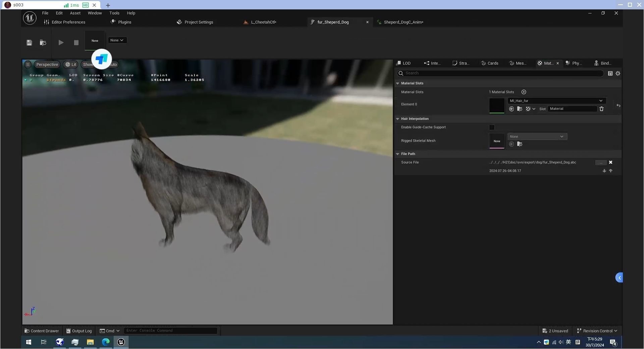Switch to the Interpolation tab
This screenshot has width=644, height=349.
pyautogui.click(x=432, y=63)
